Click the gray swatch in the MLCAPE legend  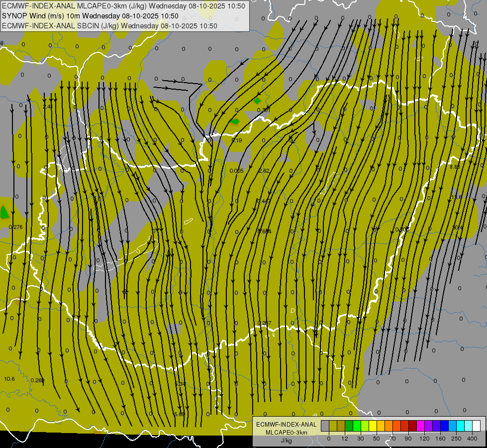[325, 426]
